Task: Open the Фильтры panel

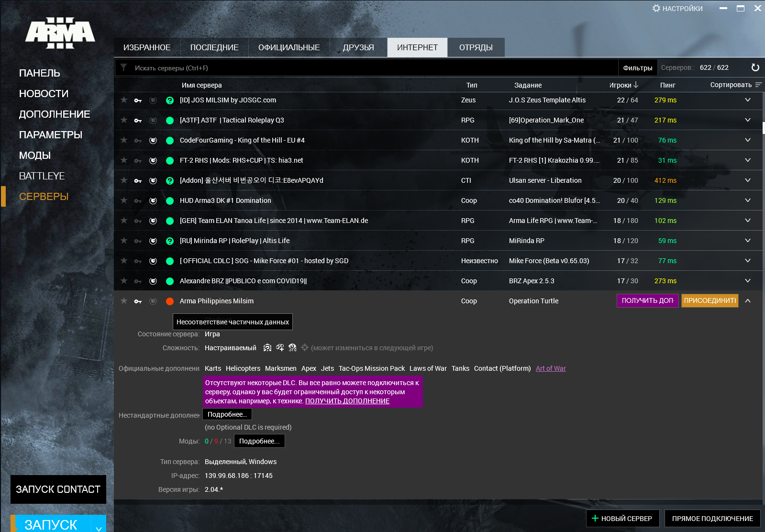Action: pos(638,68)
